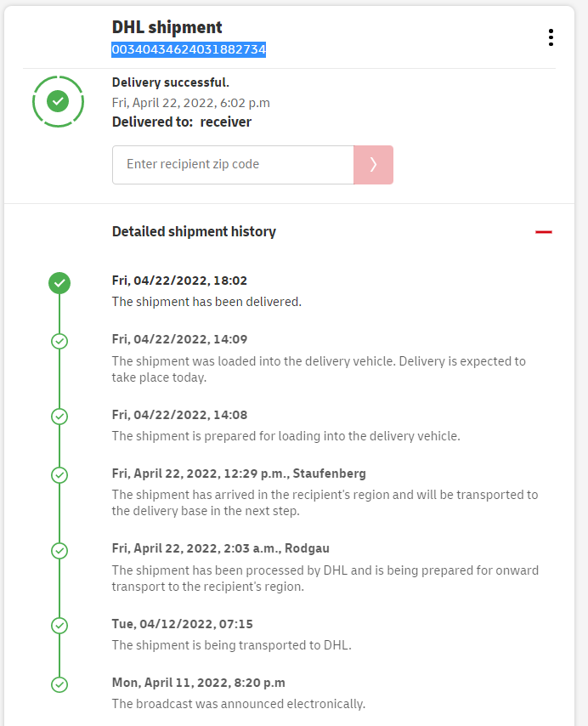The width and height of the screenshot is (588, 726).
Task: Click the 14:08 prepared-for-loading timeline checkmark
Action: click(x=59, y=417)
